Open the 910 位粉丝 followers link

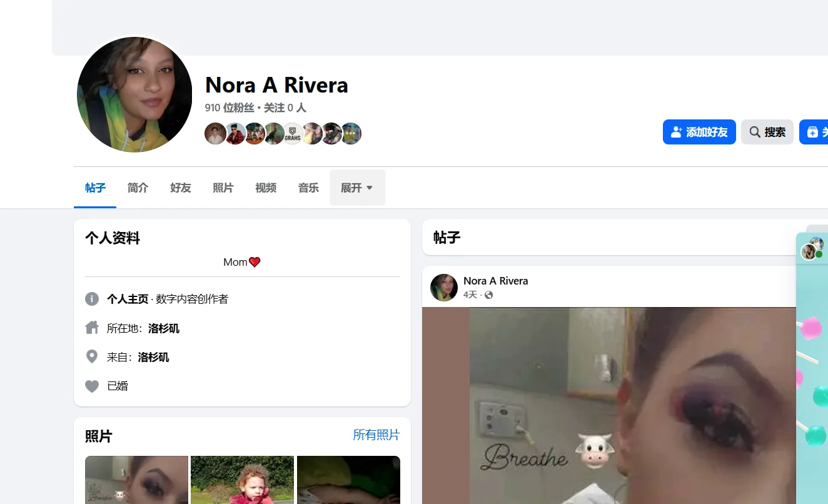(x=230, y=108)
